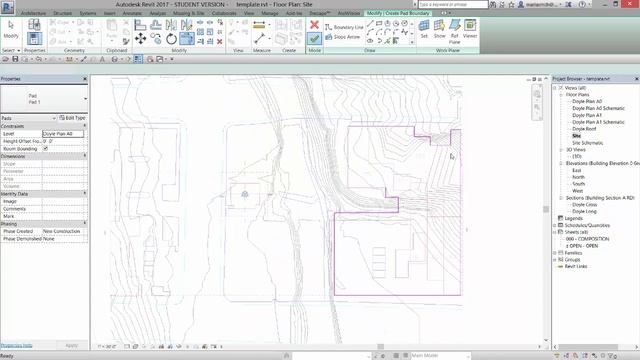Collapse the Floor Plans tree node
The height and width of the screenshot is (360, 640).
(562, 95)
